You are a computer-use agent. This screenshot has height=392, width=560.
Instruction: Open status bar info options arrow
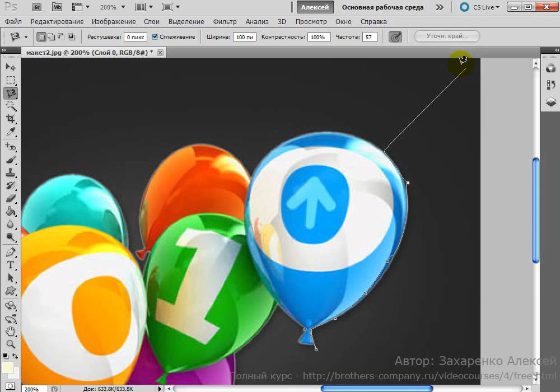[x=159, y=389]
